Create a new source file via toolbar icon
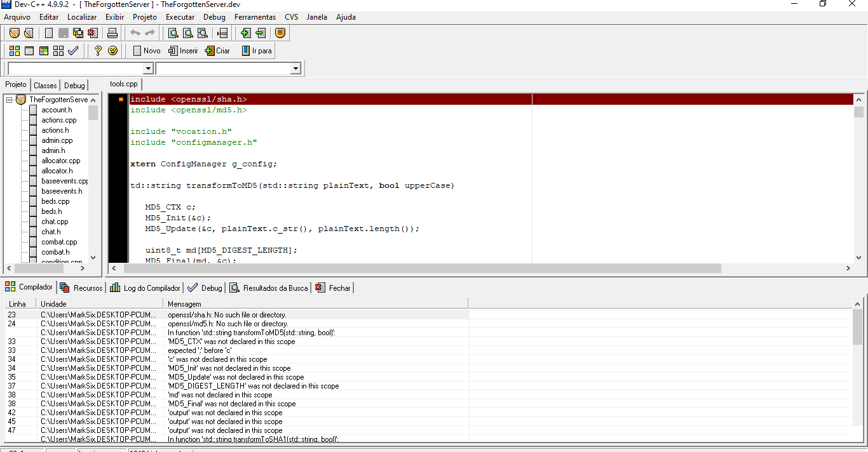This screenshot has height=452, width=868. [49, 33]
